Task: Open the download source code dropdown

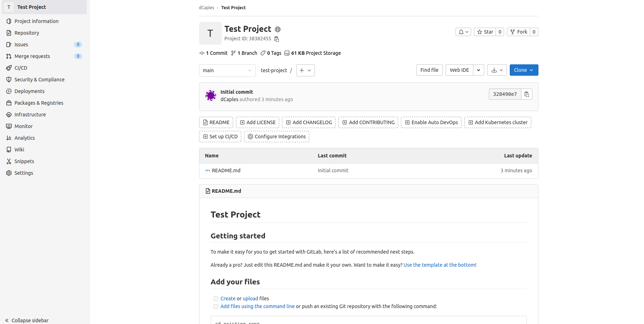Action: 497,70
